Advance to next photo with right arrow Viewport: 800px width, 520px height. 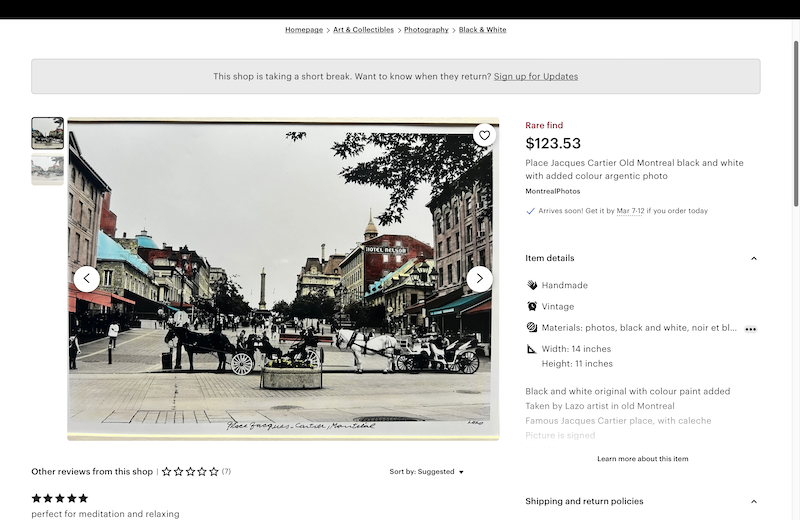[x=480, y=279]
